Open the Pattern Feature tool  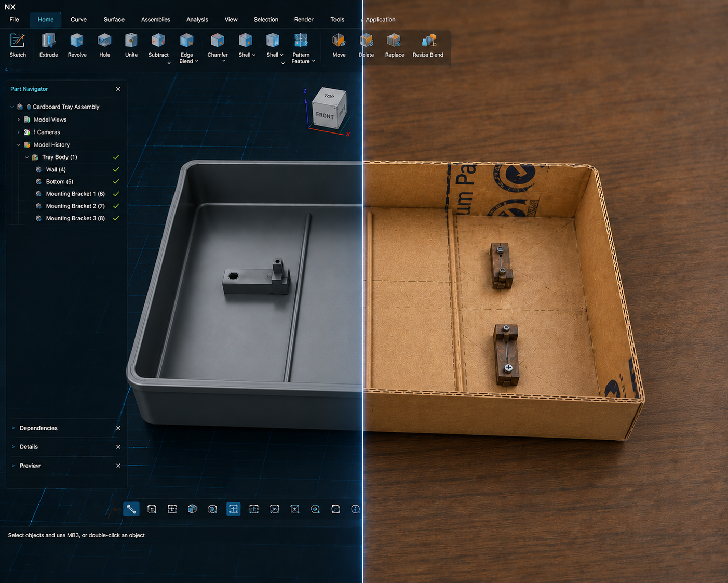(x=301, y=41)
